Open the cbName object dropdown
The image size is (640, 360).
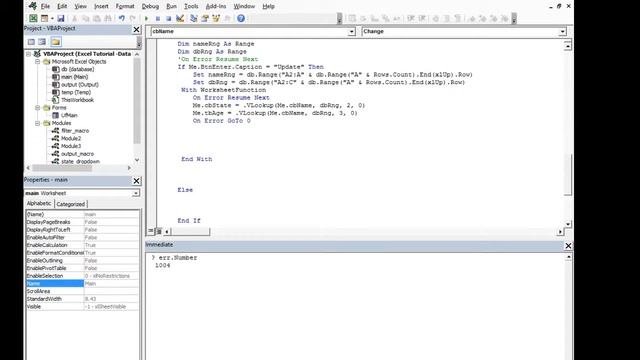tap(351, 31)
